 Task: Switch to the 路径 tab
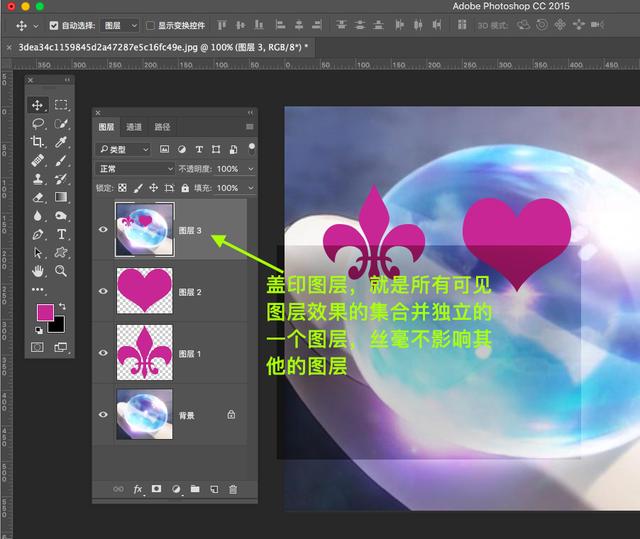(162, 127)
